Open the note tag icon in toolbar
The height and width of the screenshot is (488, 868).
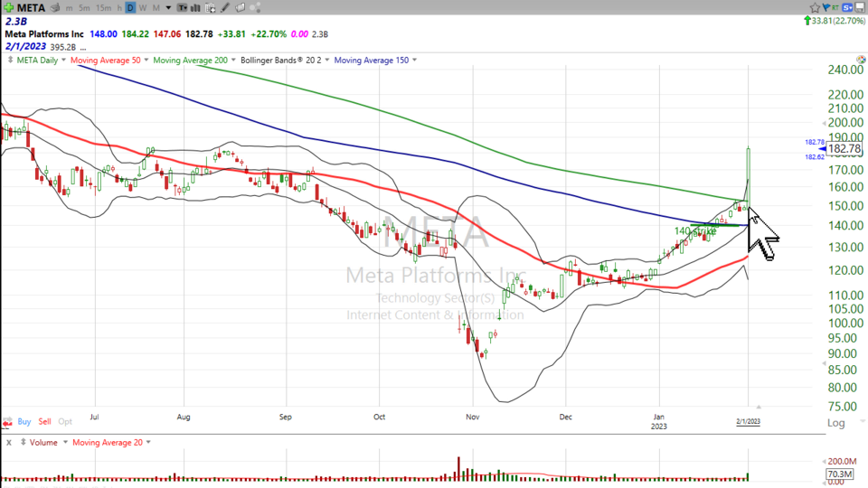241,8
